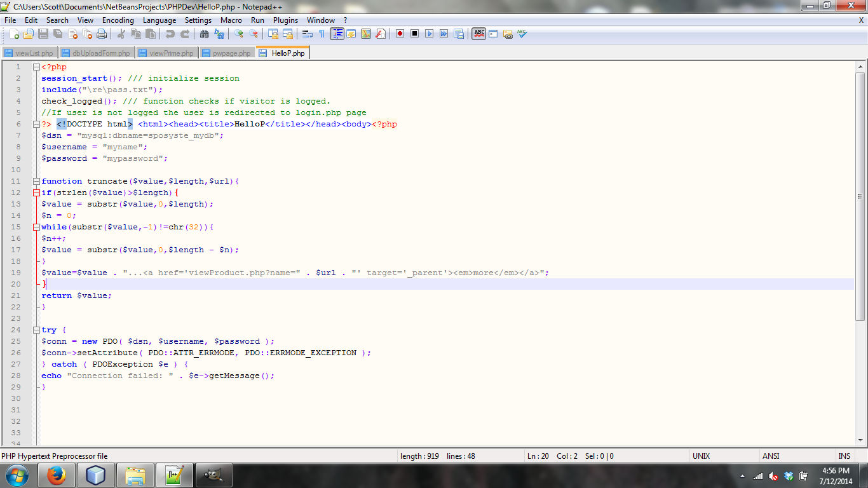Collapse the while loop on line 15
Screen dimensions: 868x488
point(37,227)
